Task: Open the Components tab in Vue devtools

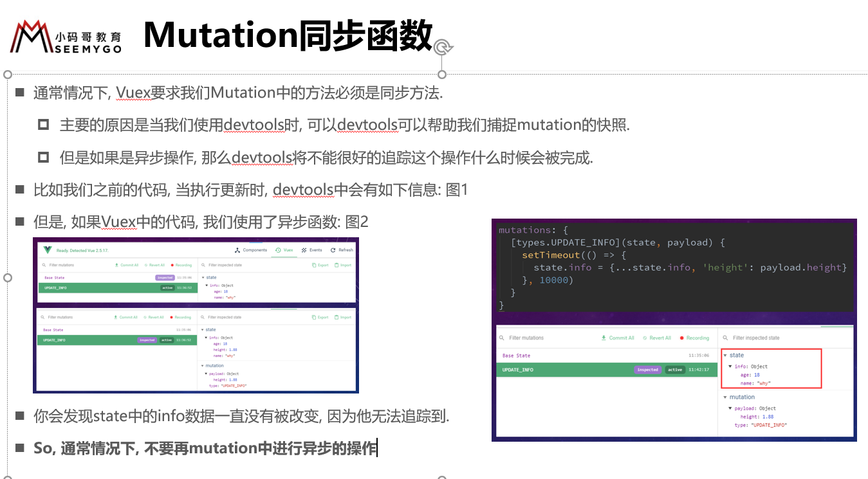Action: point(251,250)
